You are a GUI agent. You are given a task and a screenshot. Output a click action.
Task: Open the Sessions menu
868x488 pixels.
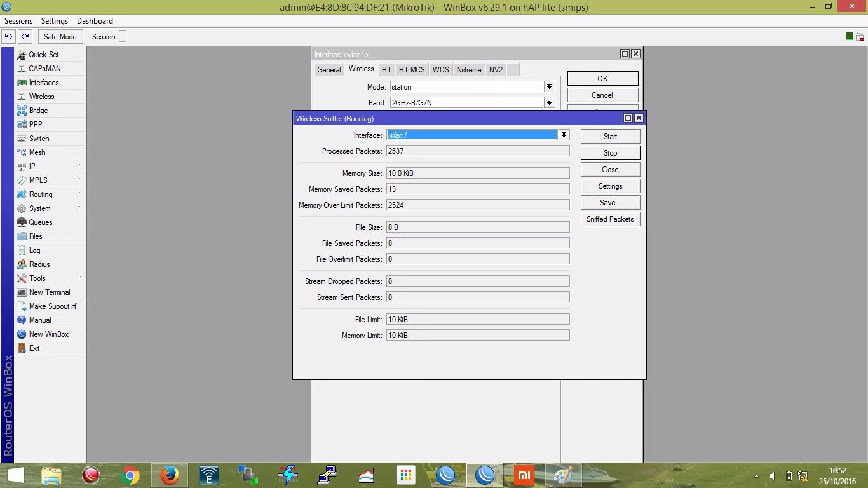18,21
